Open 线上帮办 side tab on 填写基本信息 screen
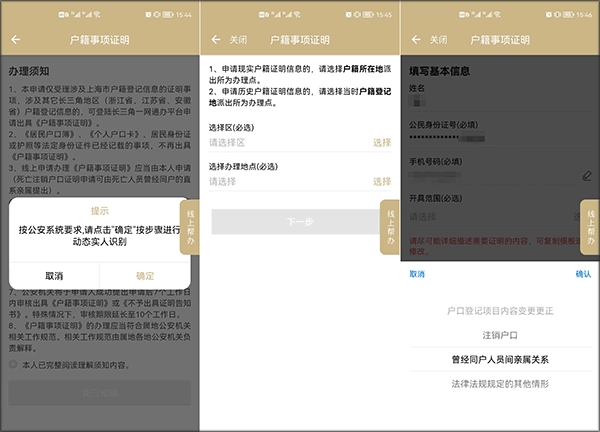Screen dimensions: 600x432 point(591,224)
